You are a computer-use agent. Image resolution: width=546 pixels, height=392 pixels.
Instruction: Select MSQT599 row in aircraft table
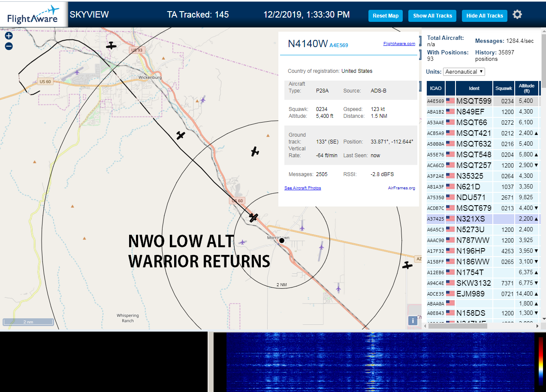[483, 101]
